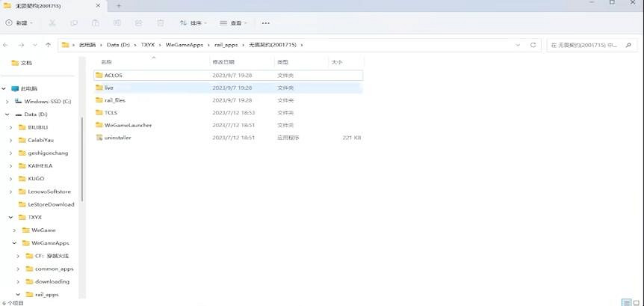Select the rail_files folder
The image size is (644, 306).
click(x=229, y=100)
